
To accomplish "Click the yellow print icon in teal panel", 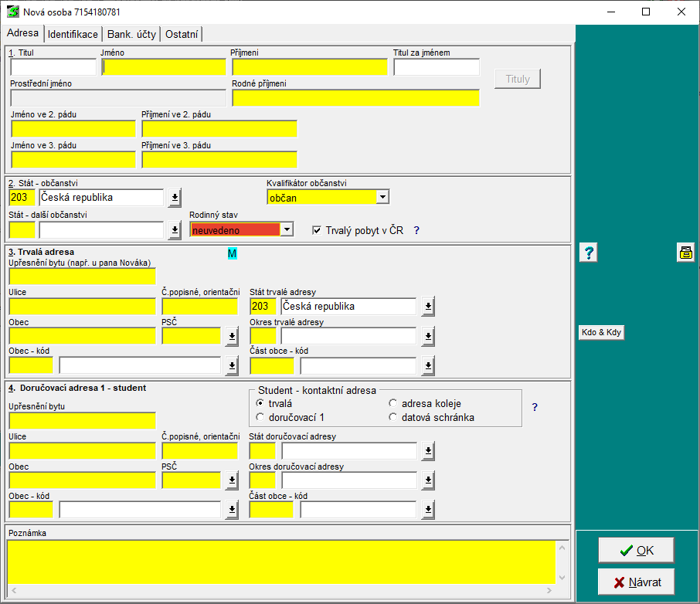I will click(685, 253).
